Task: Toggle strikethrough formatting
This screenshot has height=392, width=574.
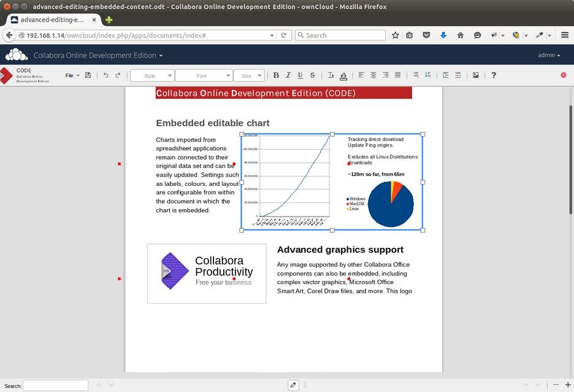Action: click(x=312, y=75)
